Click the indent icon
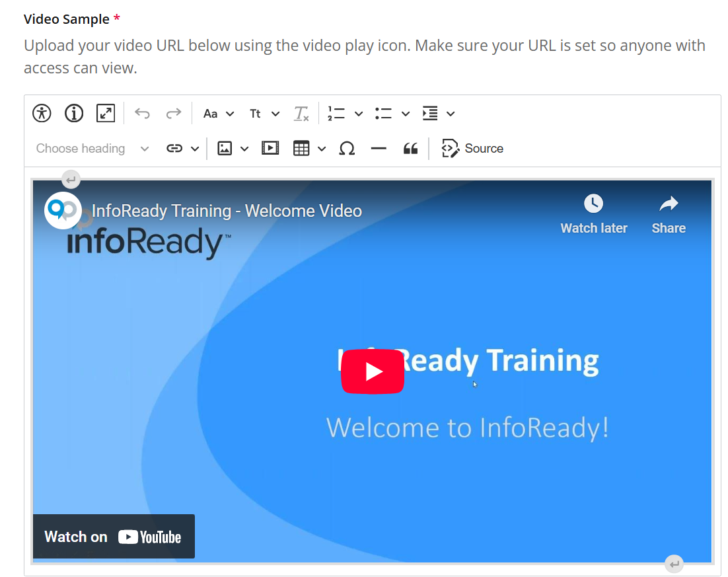Screen dimensions: 728x577 [x=430, y=114]
